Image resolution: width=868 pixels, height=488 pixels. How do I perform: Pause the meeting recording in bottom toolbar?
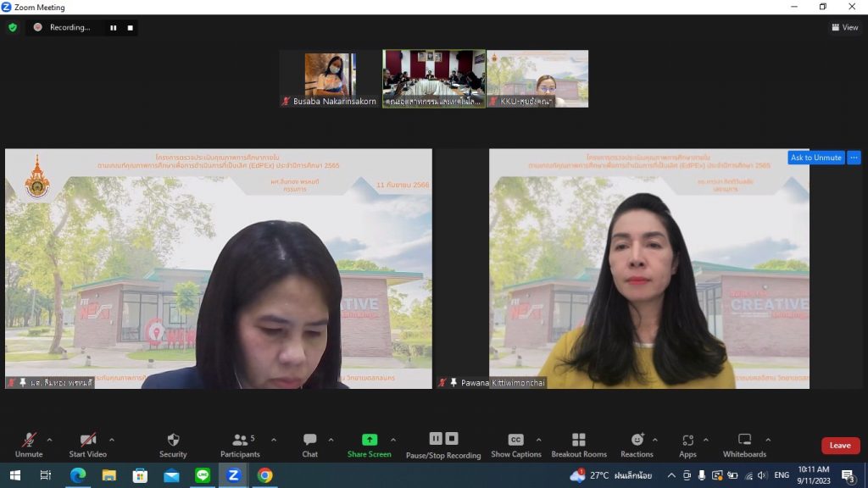coord(436,438)
